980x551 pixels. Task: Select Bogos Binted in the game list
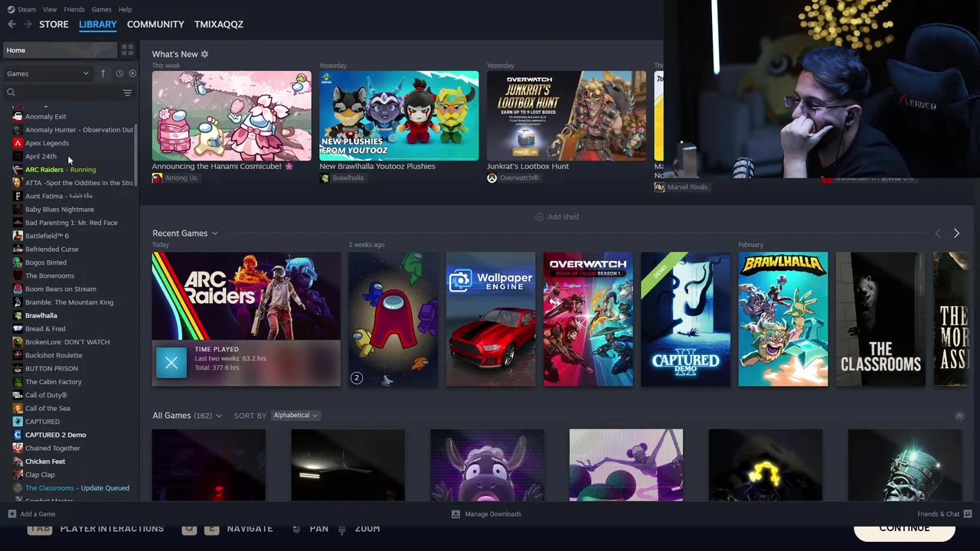[x=46, y=262]
